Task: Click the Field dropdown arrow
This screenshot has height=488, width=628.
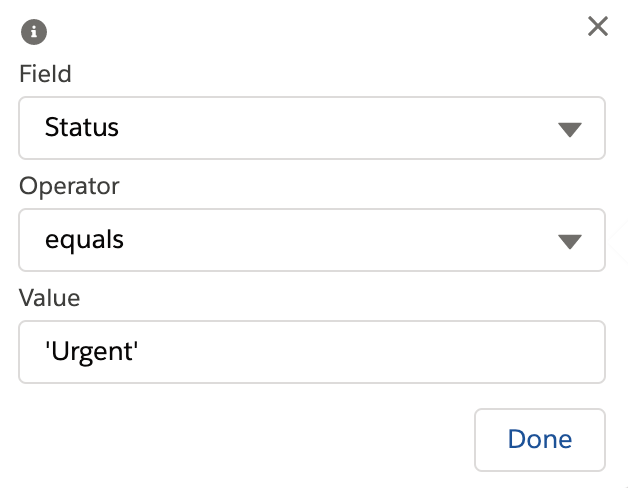Action: (569, 129)
